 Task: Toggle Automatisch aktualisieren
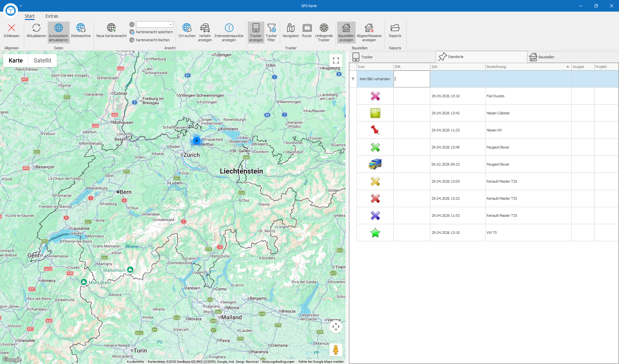click(x=59, y=32)
